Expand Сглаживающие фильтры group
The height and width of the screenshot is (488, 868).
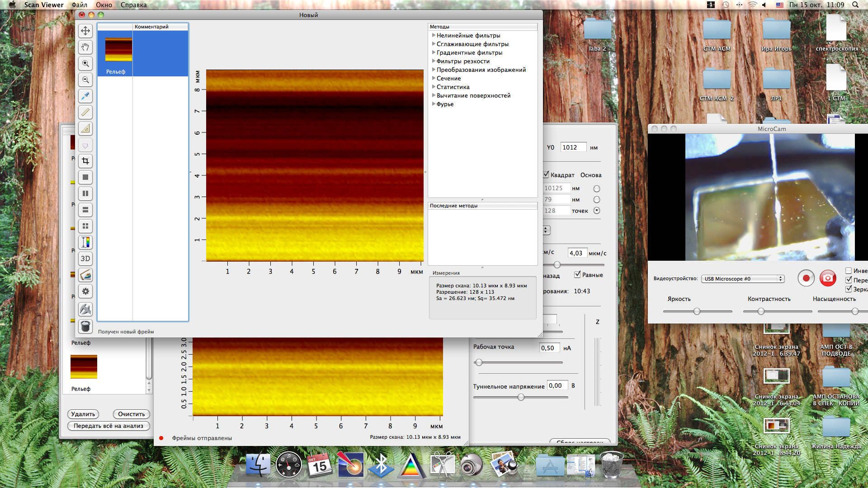click(x=434, y=44)
